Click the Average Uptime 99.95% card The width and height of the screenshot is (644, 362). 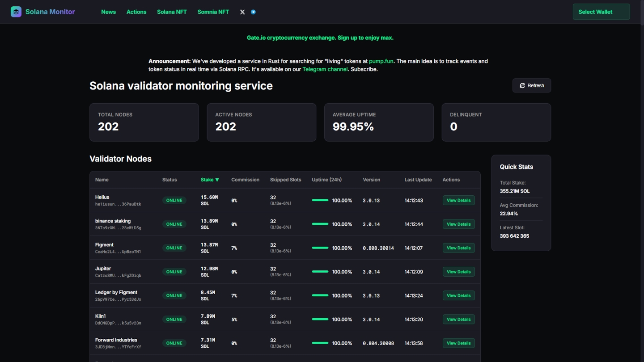tap(379, 122)
